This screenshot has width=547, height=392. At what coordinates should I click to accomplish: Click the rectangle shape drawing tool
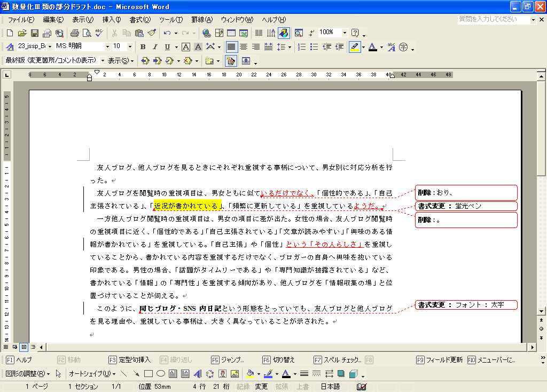pos(149,374)
